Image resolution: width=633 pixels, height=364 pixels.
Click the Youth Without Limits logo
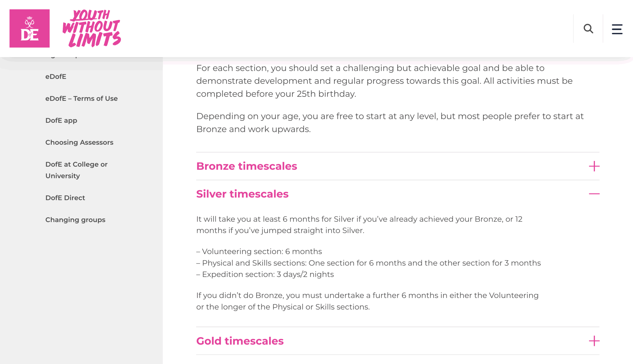click(91, 28)
